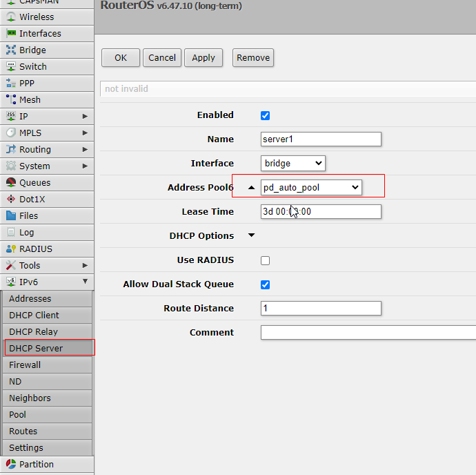
Task: Uncheck the Enabled checkbox
Action: 266,115
